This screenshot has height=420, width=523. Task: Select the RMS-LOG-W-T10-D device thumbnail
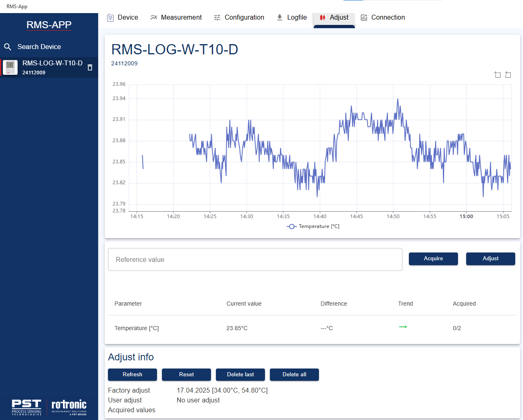pyautogui.click(x=10, y=67)
